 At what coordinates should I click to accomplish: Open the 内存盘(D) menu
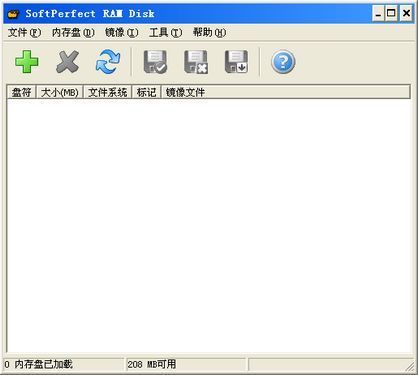(x=73, y=32)
